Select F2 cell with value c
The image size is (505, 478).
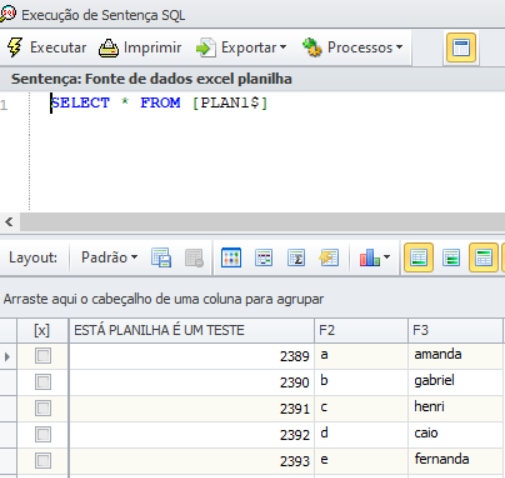click(x=361, y=409)
